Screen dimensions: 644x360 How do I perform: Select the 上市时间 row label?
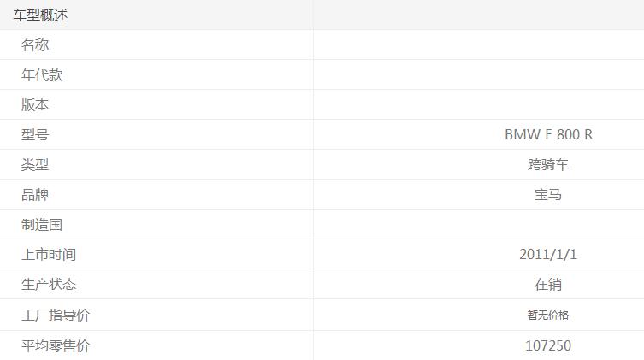(x=49, y=255)
